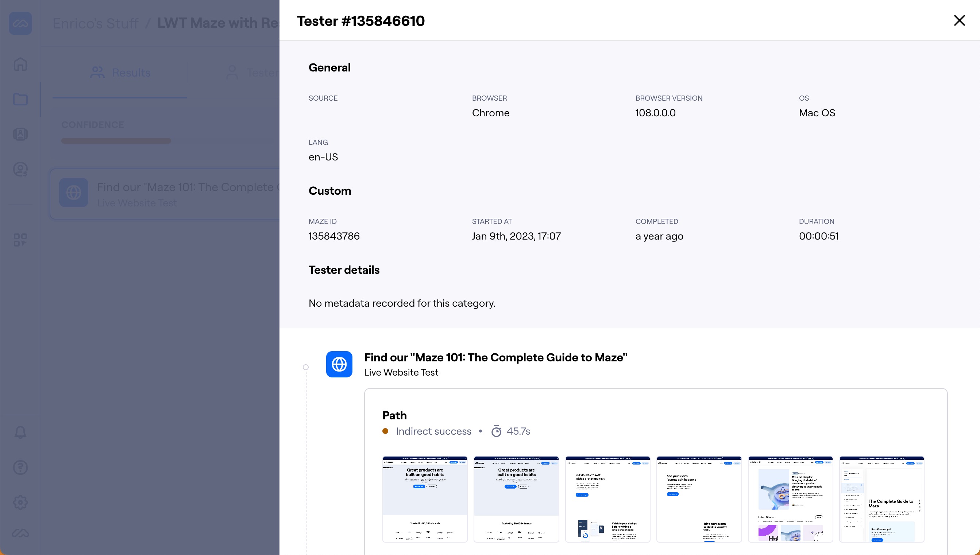Open the participant payments icon in sidebar
The width and height of the screenshot is (980, 555).
click(20, 169)
